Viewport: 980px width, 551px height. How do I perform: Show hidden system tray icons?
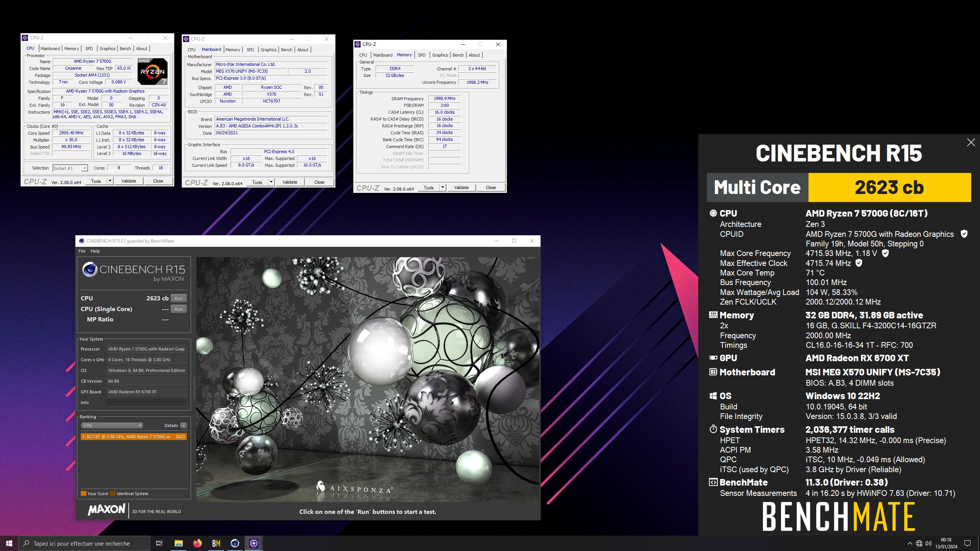[x=910, y=543]
